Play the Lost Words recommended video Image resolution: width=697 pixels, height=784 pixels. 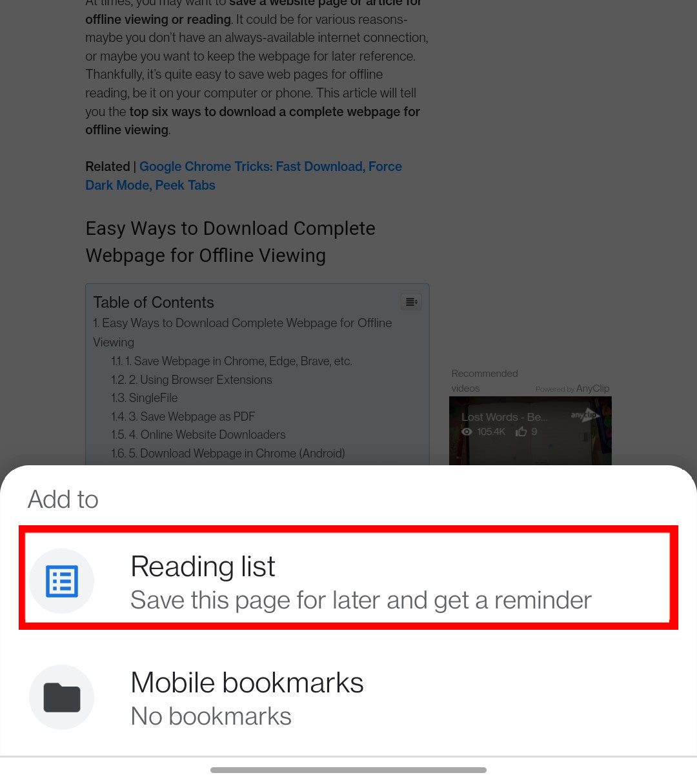coord(530,430)
